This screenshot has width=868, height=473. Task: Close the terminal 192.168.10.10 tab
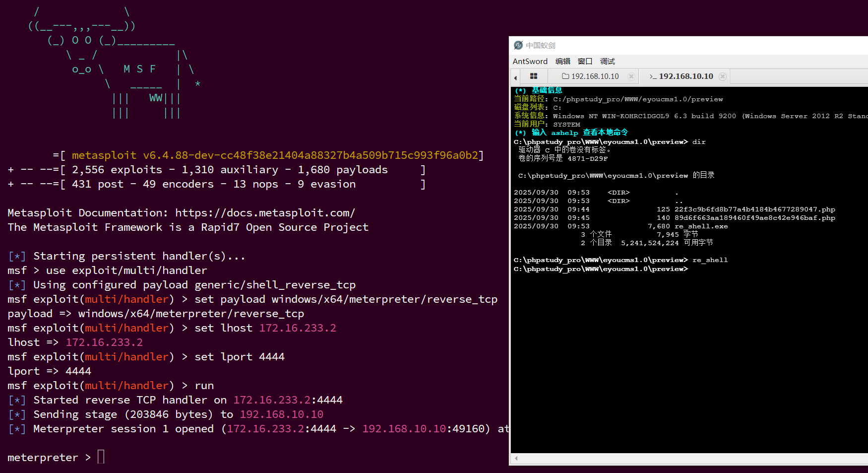(x=723, y=76)
